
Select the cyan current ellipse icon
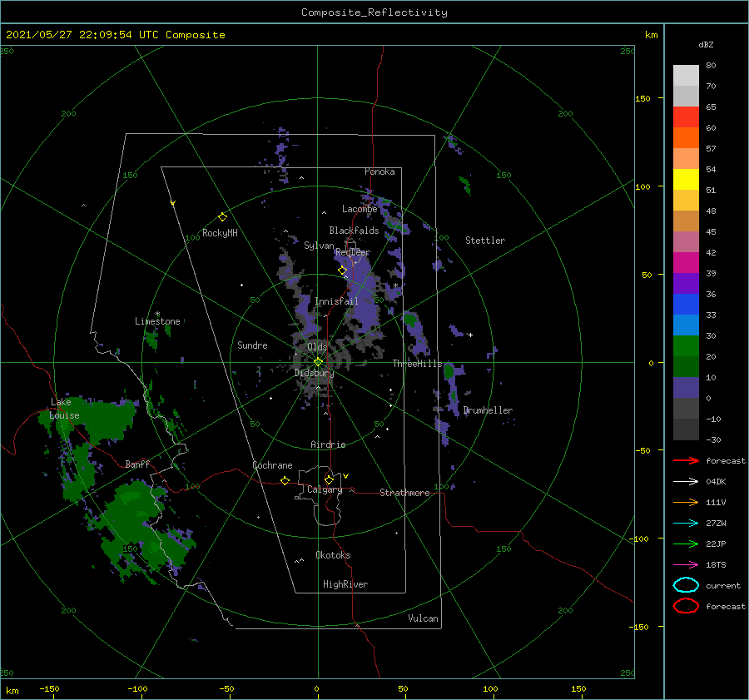coord(686,585)
